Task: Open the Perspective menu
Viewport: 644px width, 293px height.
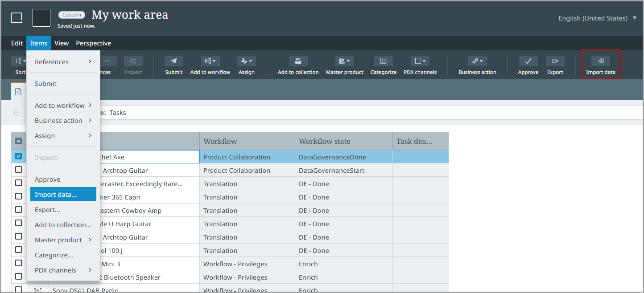Action: coord(93,43)
